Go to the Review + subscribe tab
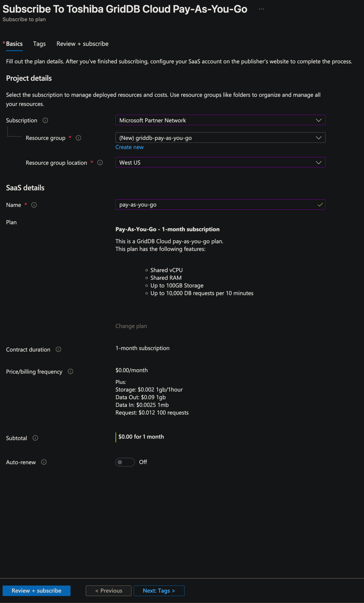 click(x=82, y=44)
